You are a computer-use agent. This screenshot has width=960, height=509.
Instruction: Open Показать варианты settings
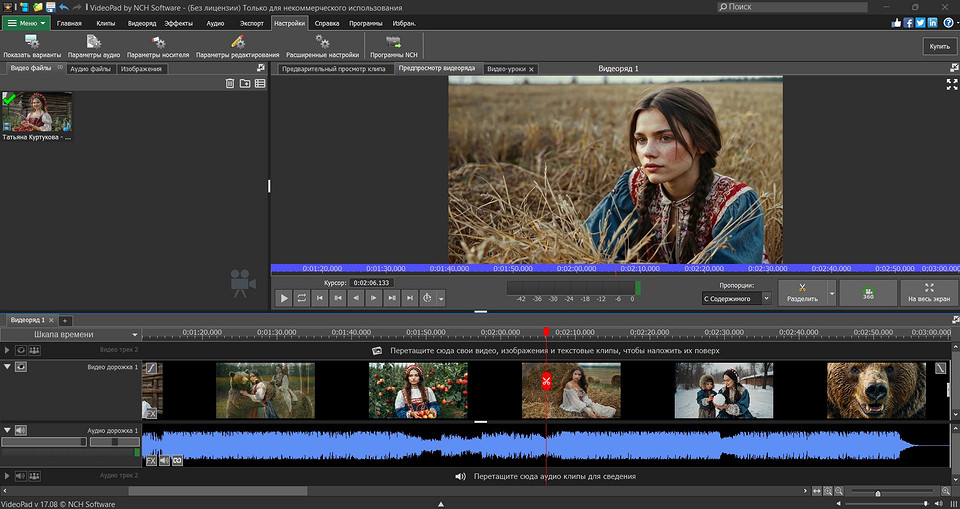(x=32, y=46)
